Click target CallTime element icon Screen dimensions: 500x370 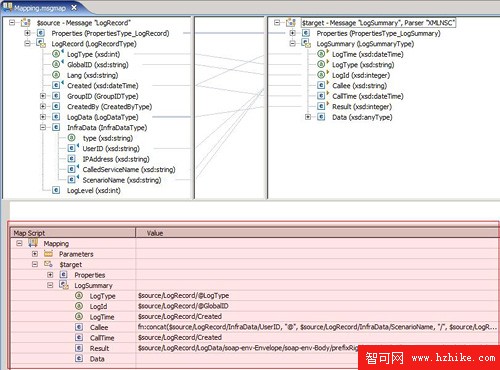(321, 96)
